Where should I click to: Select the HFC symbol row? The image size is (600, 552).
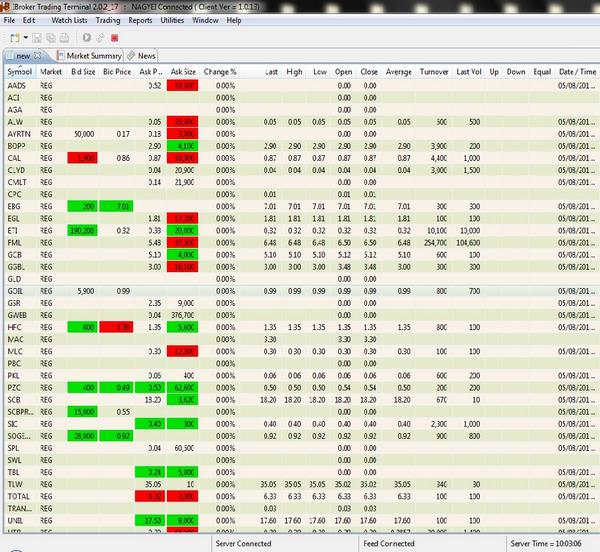coord(302,327)
